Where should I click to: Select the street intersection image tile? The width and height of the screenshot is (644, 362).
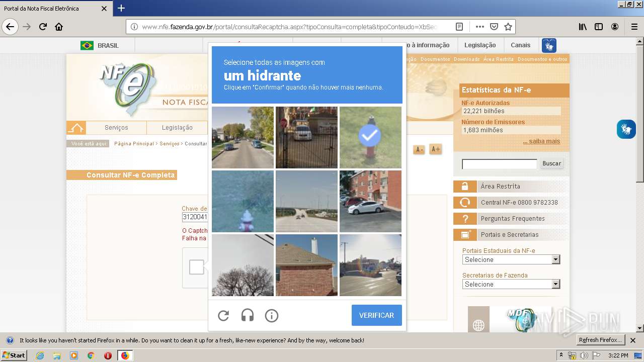pos(370,265)
